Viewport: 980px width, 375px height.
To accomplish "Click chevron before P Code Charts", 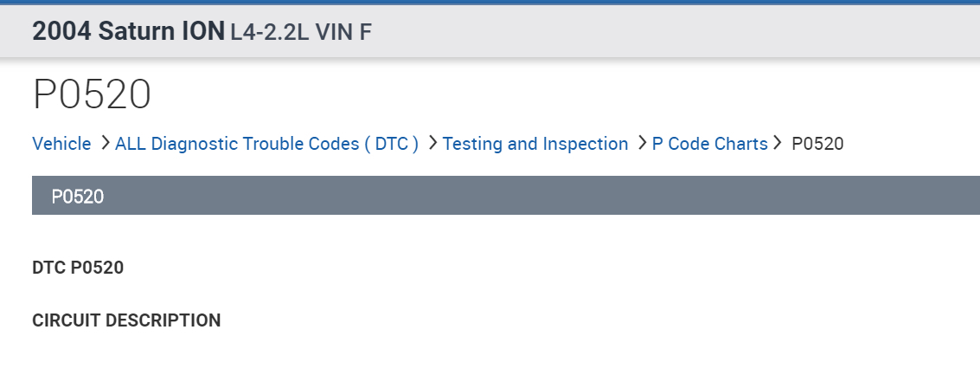I will pos(641,143).
